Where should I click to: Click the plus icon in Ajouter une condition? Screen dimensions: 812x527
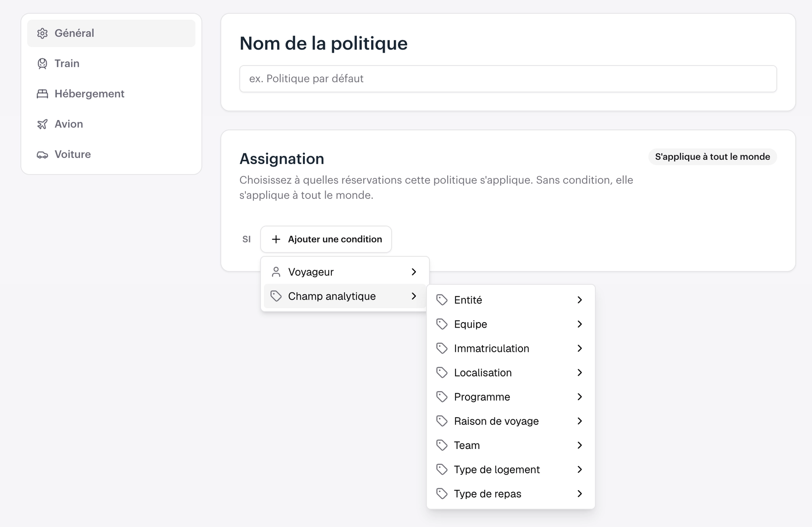click(x=276, y=239)
